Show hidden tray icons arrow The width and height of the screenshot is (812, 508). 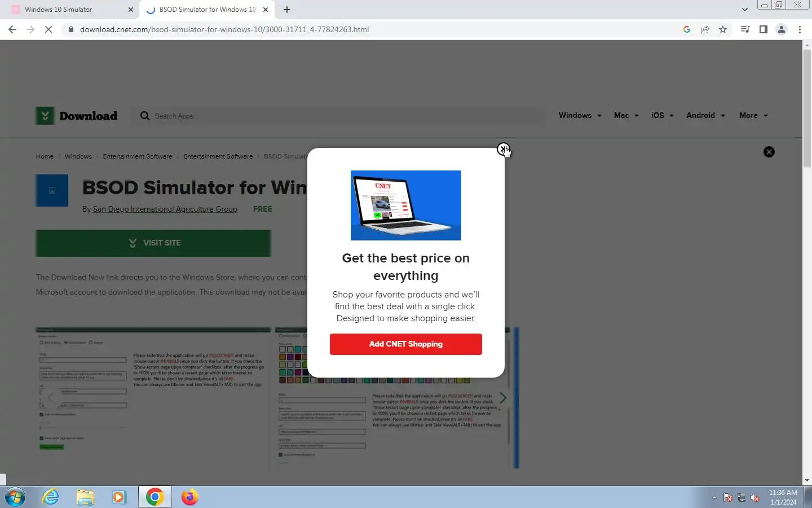click(714, 498)
